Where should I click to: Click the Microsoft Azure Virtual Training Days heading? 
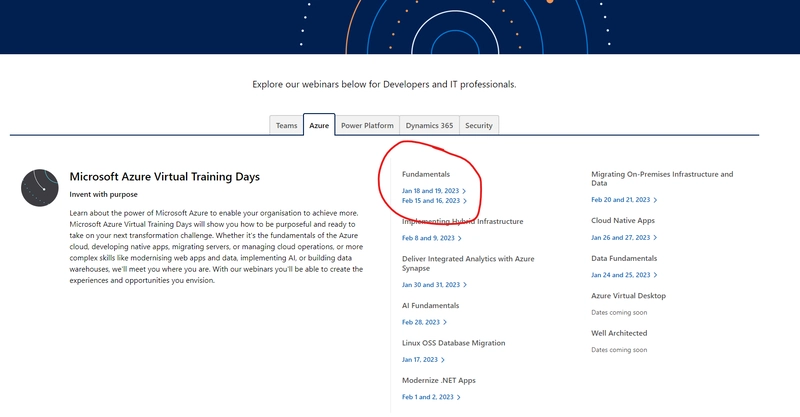click(164, 177)
